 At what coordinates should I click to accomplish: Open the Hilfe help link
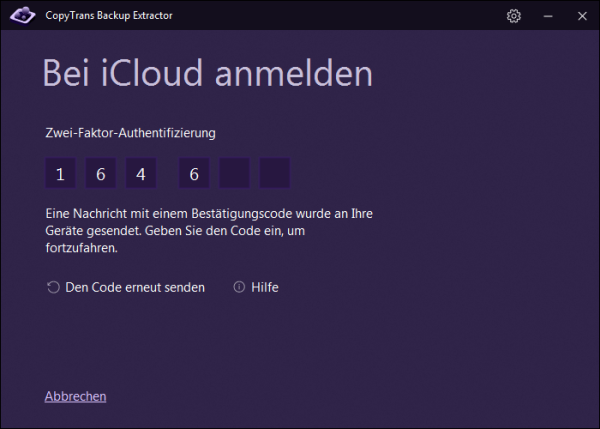pos(264,287)
